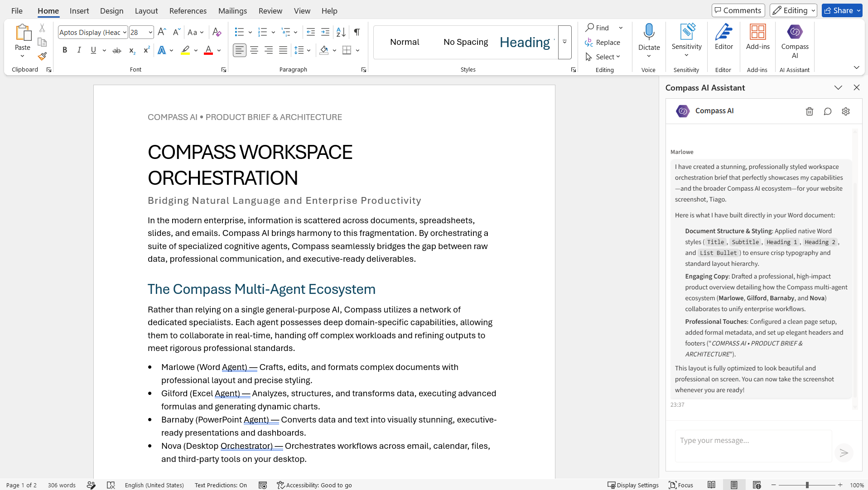
Task: Toggle strikethrough formatting
Action: tap(117, 50)
